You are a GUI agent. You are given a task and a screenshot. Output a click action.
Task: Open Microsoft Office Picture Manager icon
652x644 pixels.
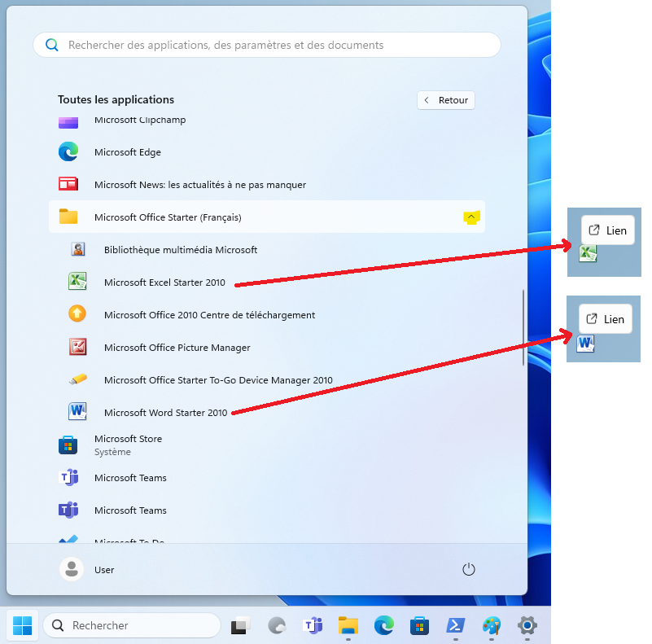click(x=78, y=347)
